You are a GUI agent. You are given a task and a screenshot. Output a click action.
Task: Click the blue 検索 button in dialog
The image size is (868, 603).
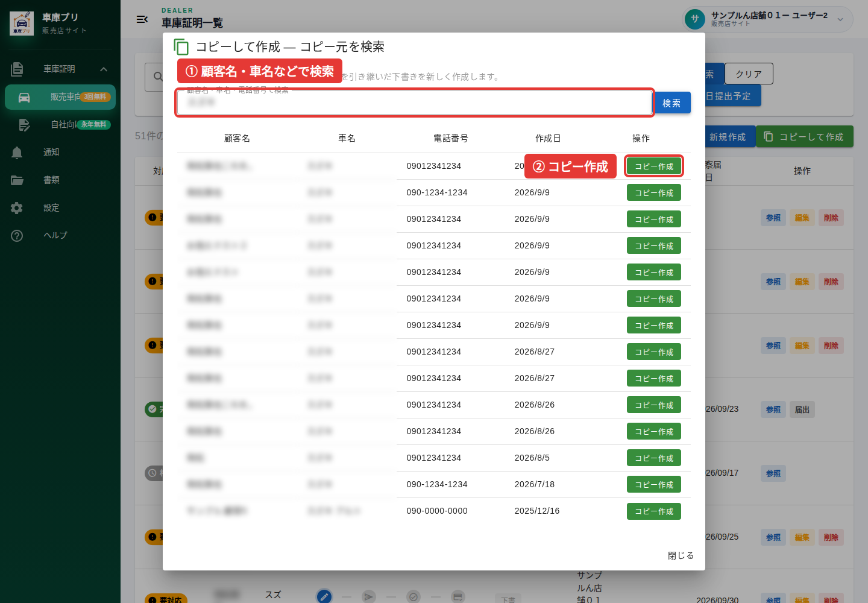[x=672, y=103]
